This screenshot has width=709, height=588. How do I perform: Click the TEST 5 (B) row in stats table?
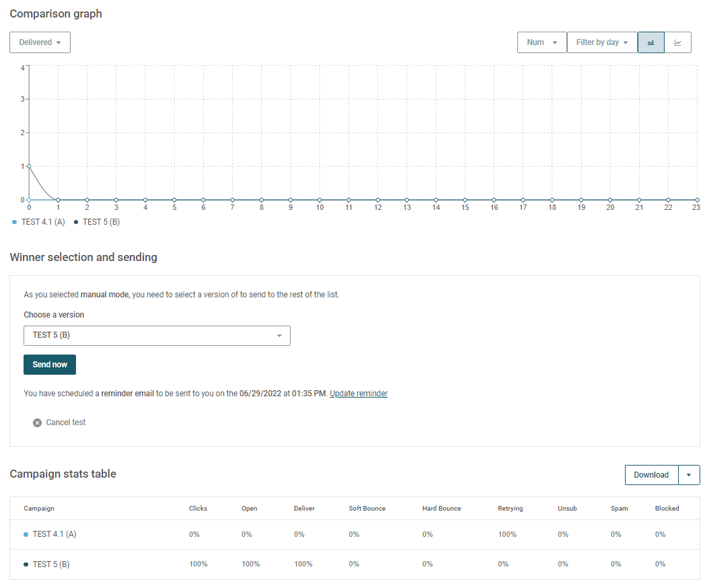[354, 564]
